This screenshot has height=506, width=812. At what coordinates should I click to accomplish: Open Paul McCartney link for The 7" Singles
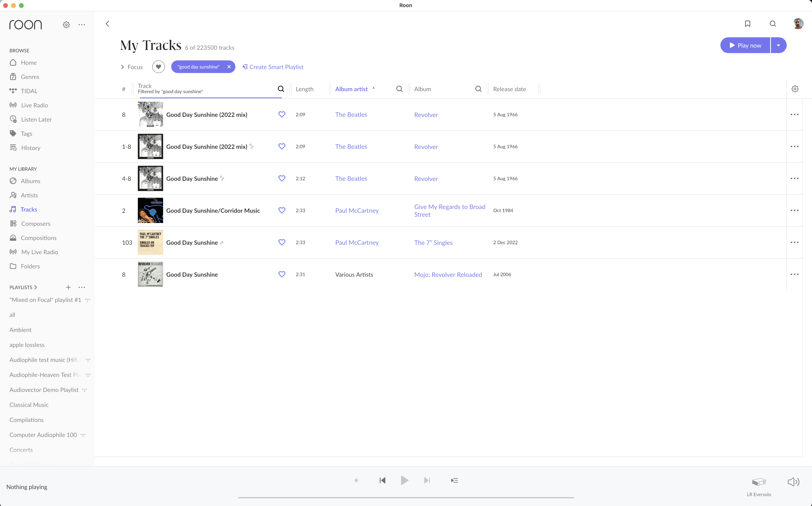(x=357, y=242)
